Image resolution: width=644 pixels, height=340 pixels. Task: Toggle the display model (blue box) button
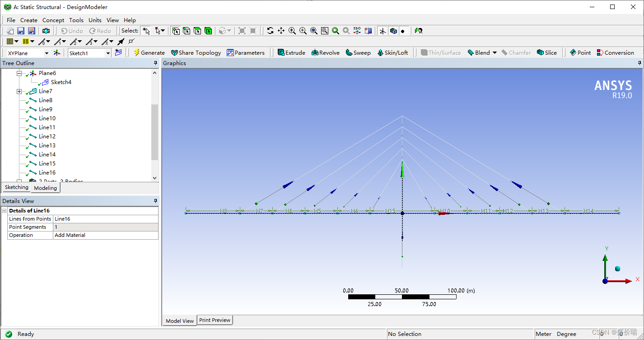(x=393, y=31)
